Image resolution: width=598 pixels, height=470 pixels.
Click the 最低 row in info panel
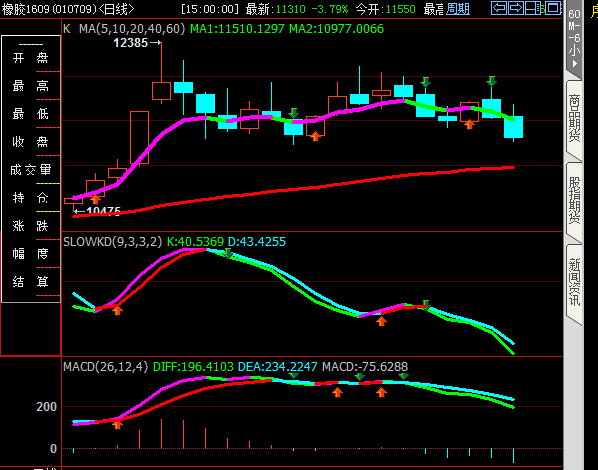coord(31,114)
